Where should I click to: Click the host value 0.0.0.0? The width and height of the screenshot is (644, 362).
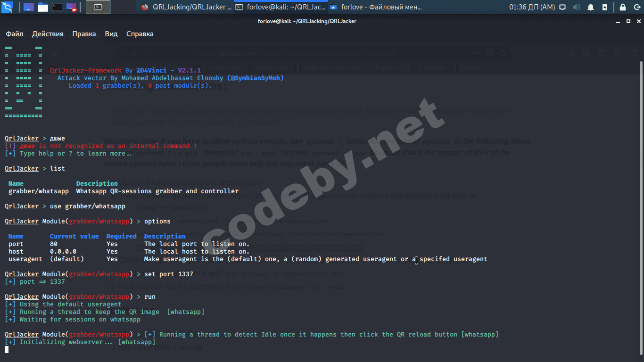pyautogui.click(x=63, y=251)
